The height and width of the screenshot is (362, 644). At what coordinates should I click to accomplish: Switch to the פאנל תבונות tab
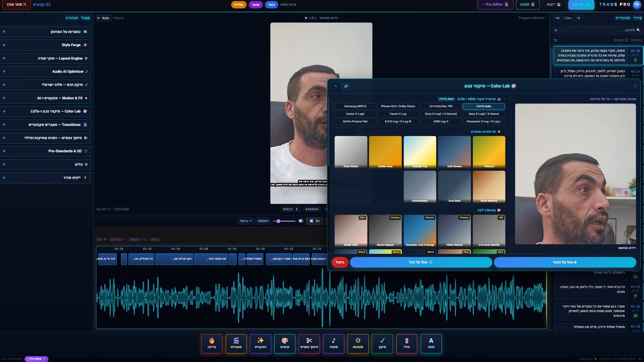78,18
